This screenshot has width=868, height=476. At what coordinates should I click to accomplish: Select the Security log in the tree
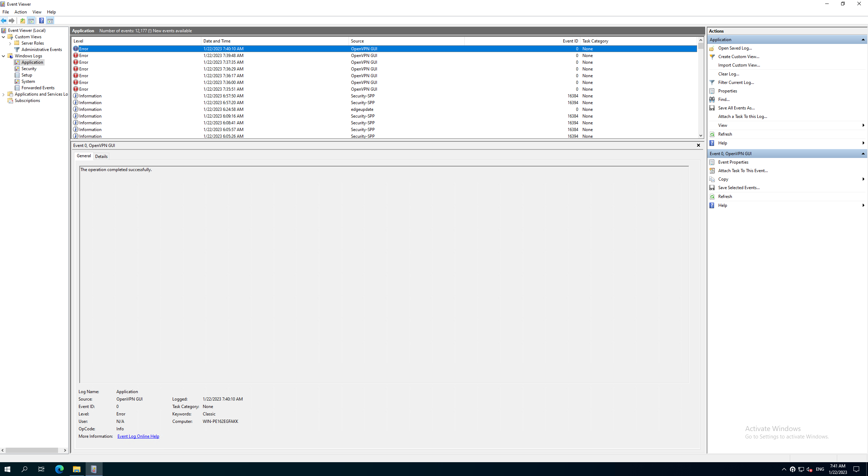[x=29, y=68]
